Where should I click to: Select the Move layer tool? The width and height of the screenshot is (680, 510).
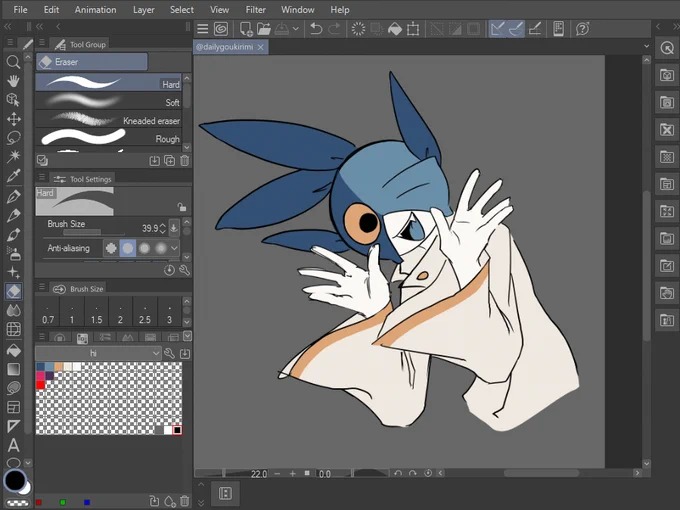[x=13, y=119]
